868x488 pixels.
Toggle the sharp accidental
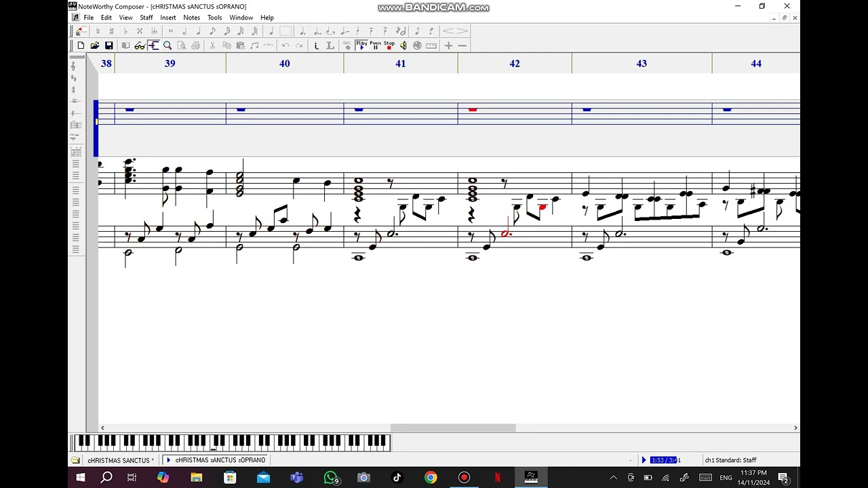point(112,30)
